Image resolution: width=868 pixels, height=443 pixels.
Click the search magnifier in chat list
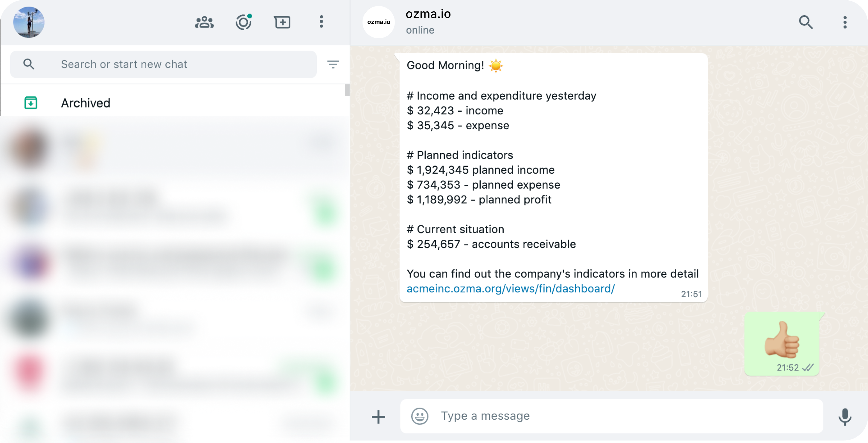click(29, 64)
